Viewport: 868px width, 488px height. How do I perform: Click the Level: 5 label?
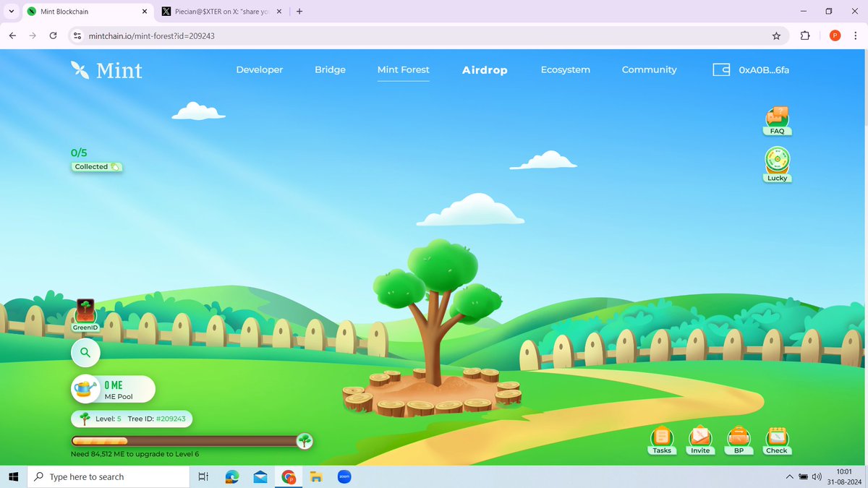pyautogui.click(x=109, y=419)
